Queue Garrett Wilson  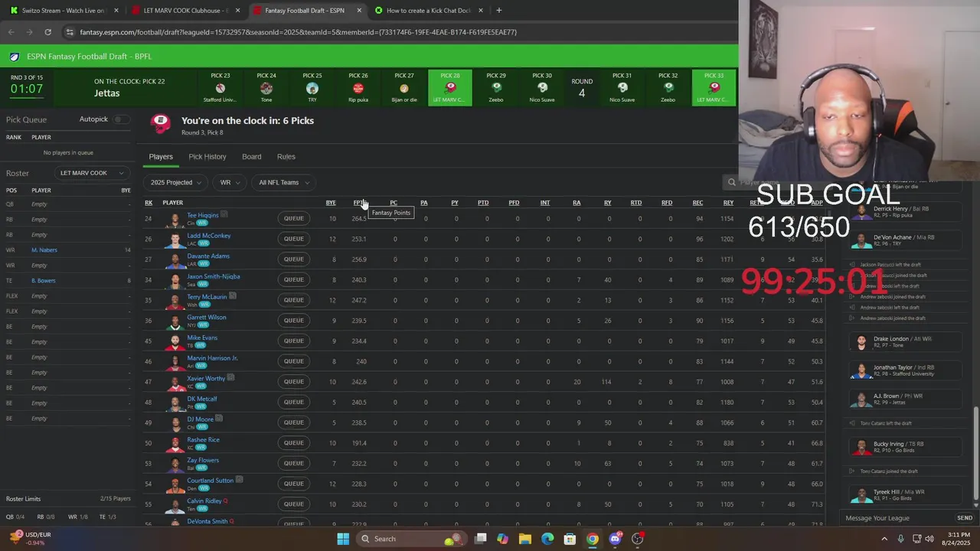(294, 321)
